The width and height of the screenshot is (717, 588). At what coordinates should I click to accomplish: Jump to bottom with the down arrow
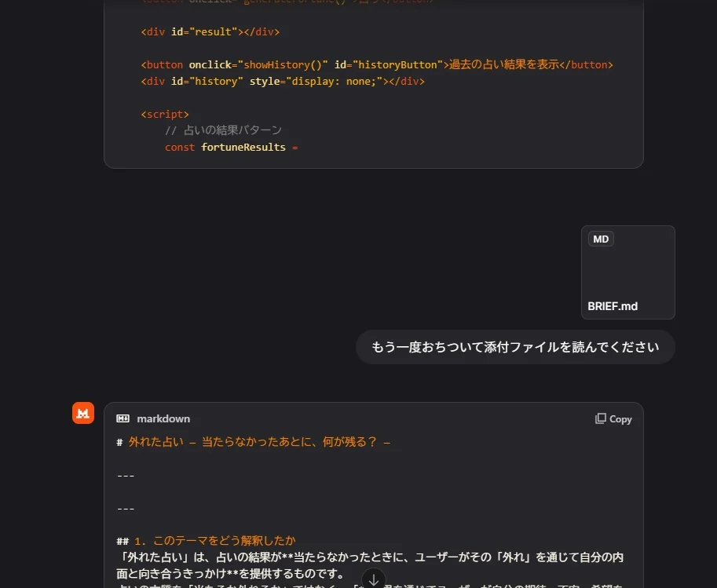(374, 579)
